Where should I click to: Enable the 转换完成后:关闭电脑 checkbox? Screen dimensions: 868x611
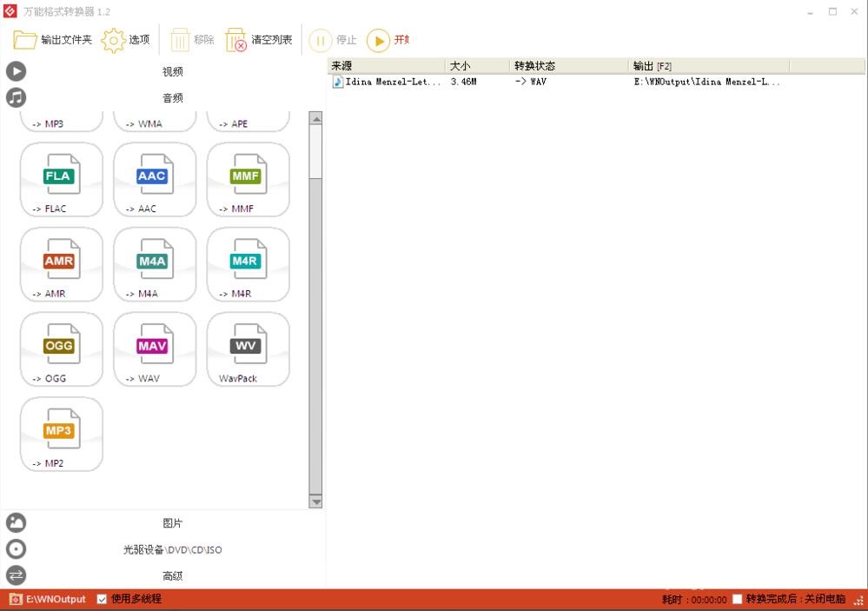click(x=738, y=599)
